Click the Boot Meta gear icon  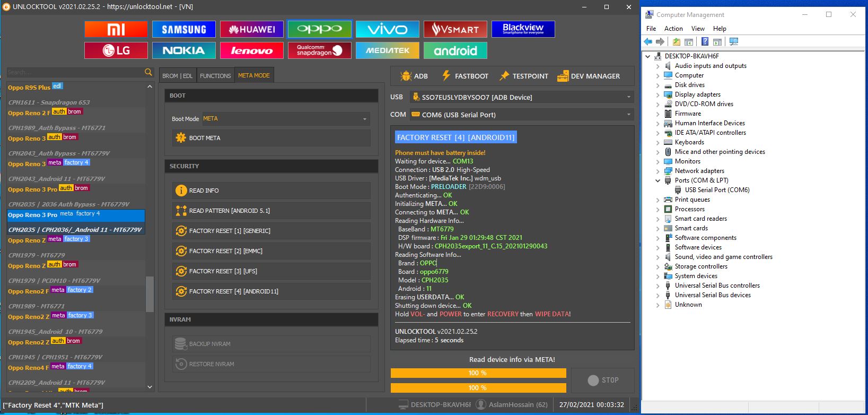tap(181, 138)
